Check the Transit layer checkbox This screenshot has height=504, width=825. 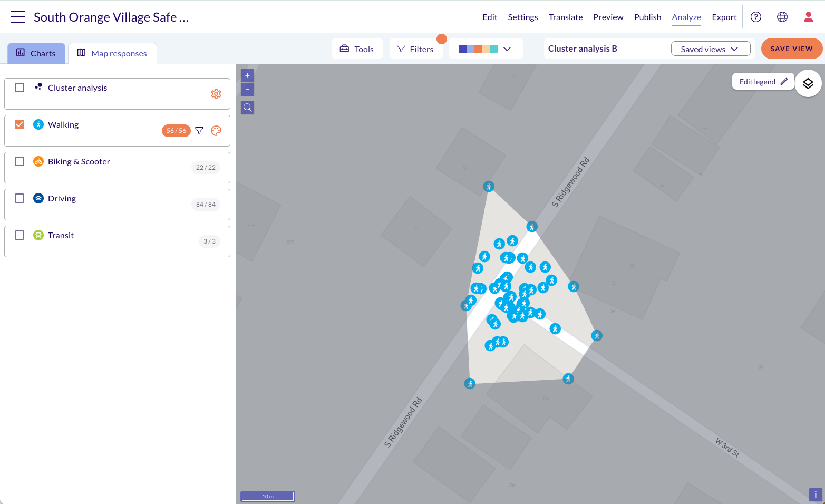20,235
